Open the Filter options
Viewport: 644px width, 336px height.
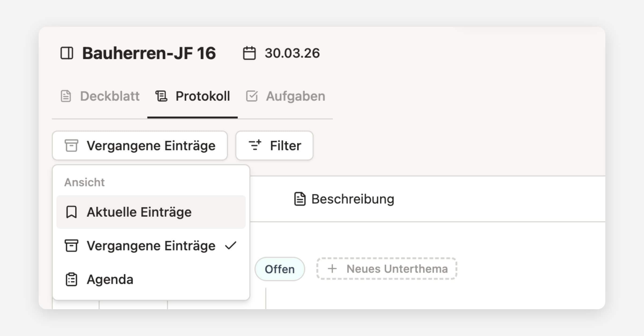point(274,146)
